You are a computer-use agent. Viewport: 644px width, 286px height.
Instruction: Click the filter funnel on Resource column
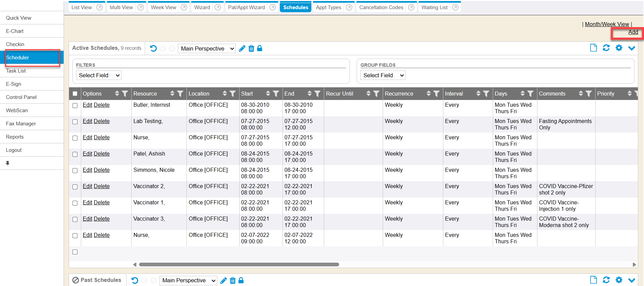point(180,94)
